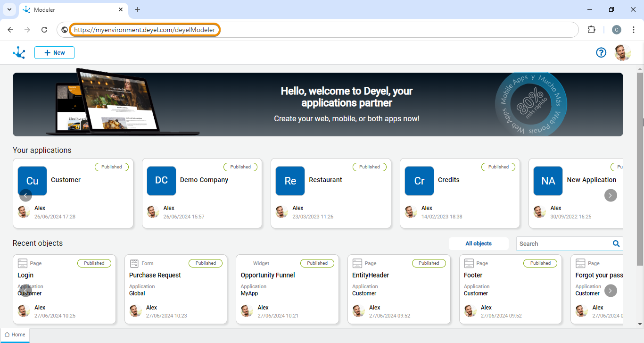Open Chrome three-dot menu
This screenshot has width=644, height=343.
coord(634,30)
